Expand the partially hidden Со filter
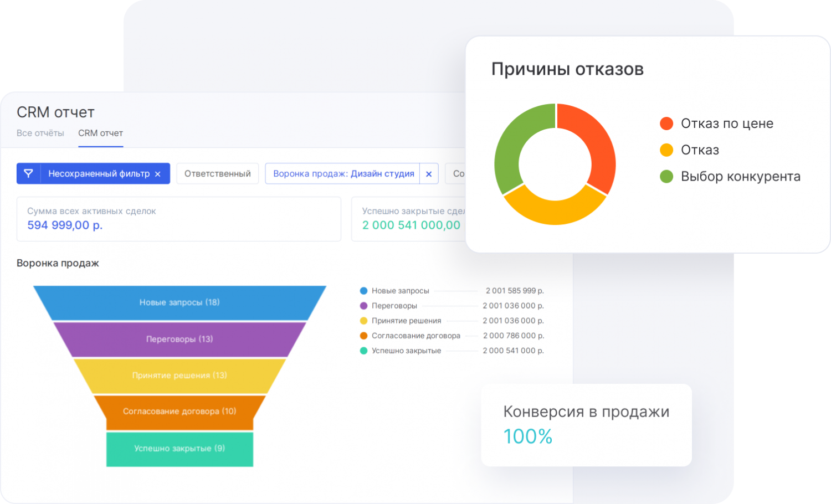Viewport: 831px width, 504px height. point(456,174)
